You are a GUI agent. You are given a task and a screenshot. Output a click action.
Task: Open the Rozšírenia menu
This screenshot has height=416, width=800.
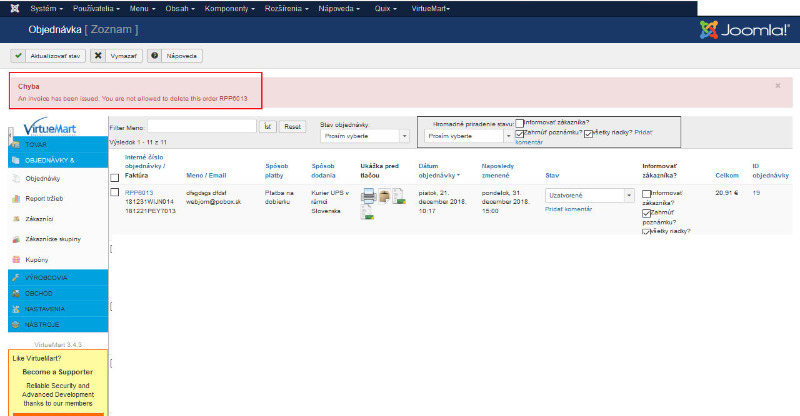coord(286,9)
